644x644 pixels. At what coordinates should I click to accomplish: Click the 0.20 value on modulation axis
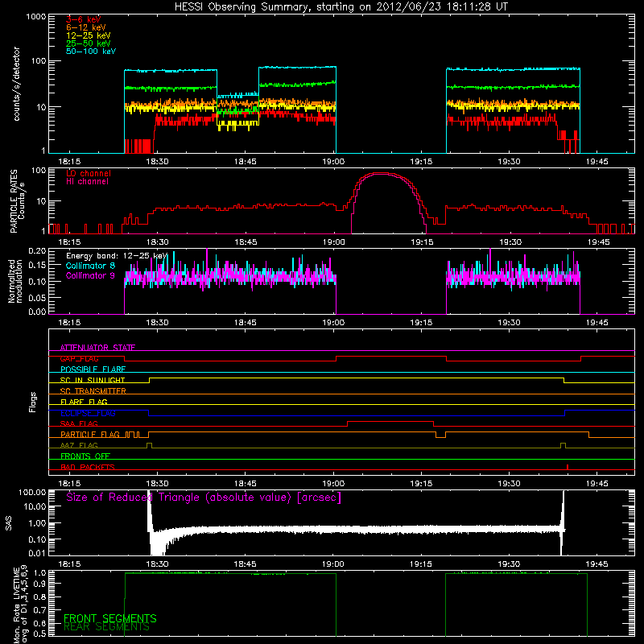pyautogui.click(x=37, y=251)
